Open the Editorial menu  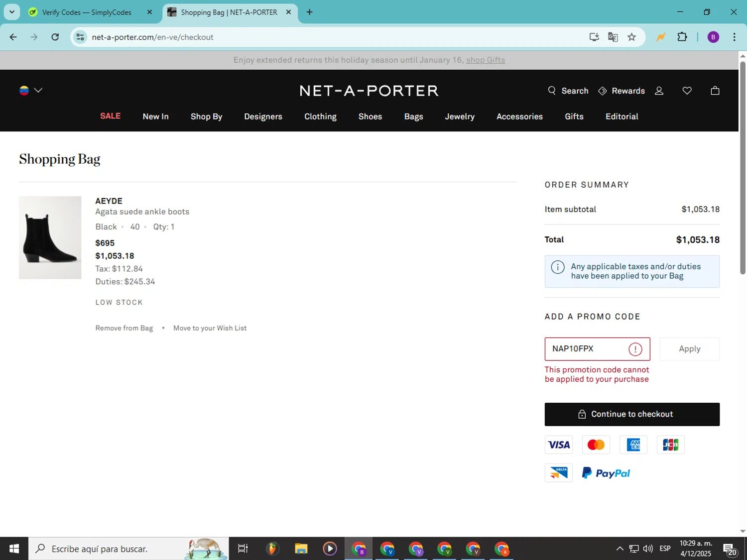click(x=622, y=116)
